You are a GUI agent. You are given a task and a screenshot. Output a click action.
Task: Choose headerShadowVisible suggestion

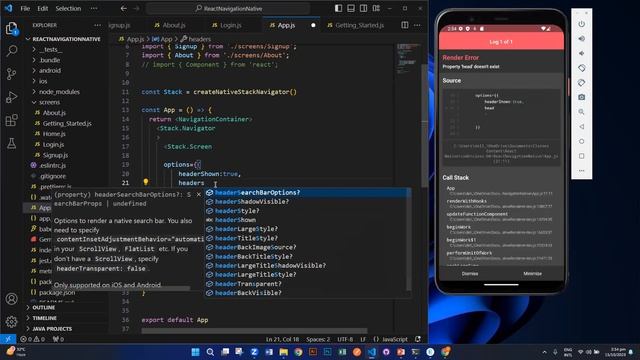[x=306, y=202]
